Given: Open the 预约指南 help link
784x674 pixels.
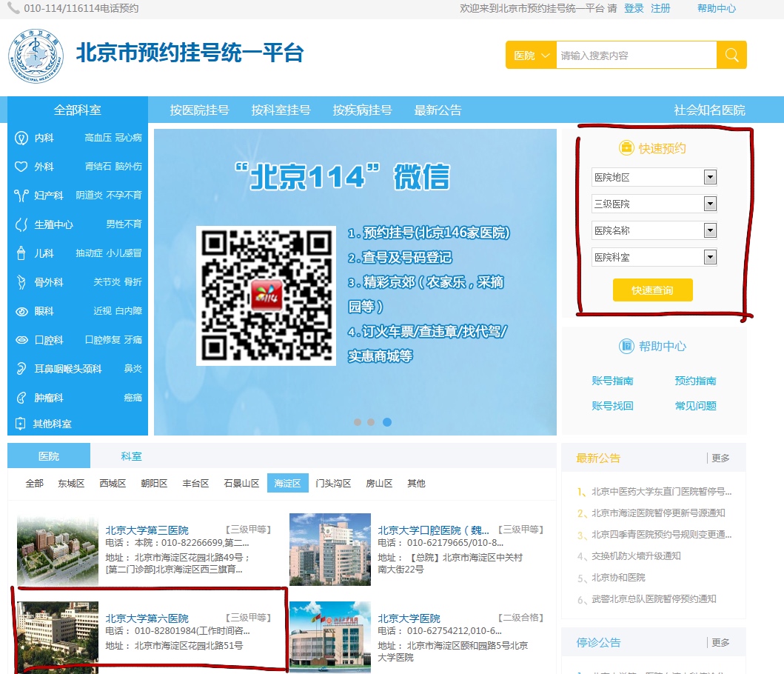Looking at the screenshot, I should tap(695, 381).
